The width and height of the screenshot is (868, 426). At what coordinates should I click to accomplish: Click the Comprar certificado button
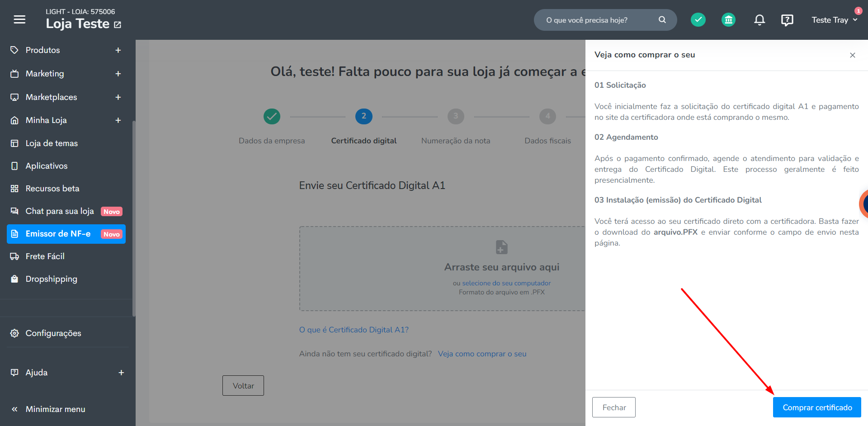coord(817,407)
